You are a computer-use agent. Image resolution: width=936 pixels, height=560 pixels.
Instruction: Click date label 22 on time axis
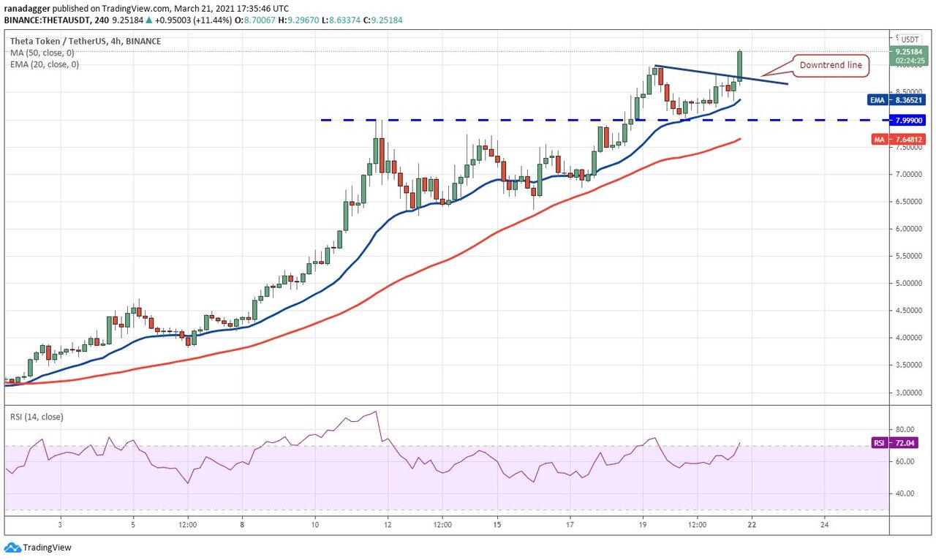[x=752, y=524]
